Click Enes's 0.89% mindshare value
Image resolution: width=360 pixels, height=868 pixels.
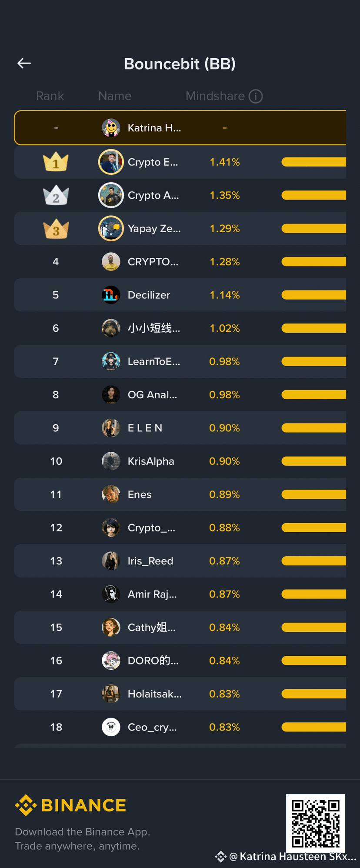(224, 494)
